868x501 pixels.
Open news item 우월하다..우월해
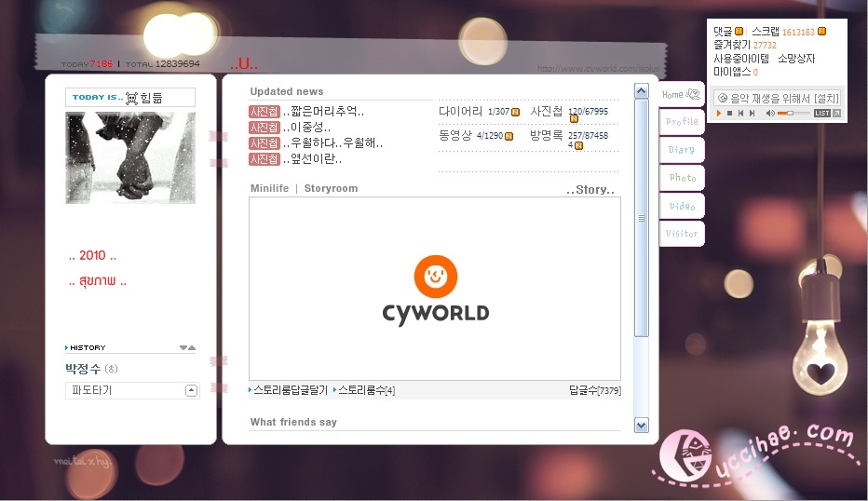332,142
